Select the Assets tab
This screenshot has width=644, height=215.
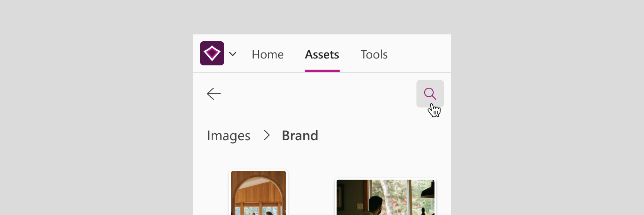[322, 55]
